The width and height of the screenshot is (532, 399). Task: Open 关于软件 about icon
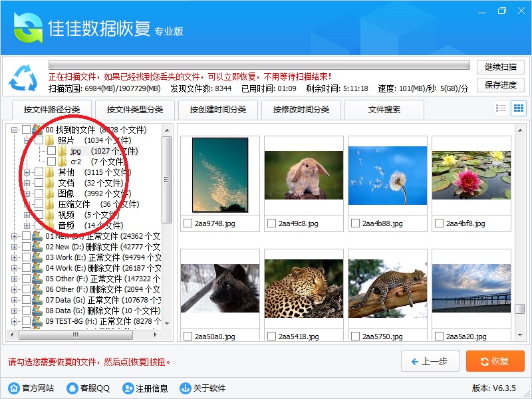click(x=185, y=388)
